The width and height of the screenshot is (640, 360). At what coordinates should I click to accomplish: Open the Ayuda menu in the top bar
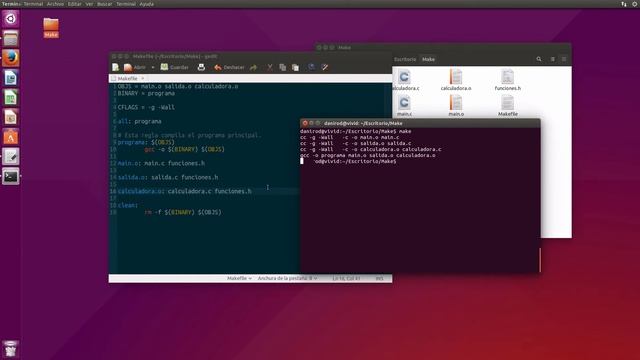[x=147, y=4]
